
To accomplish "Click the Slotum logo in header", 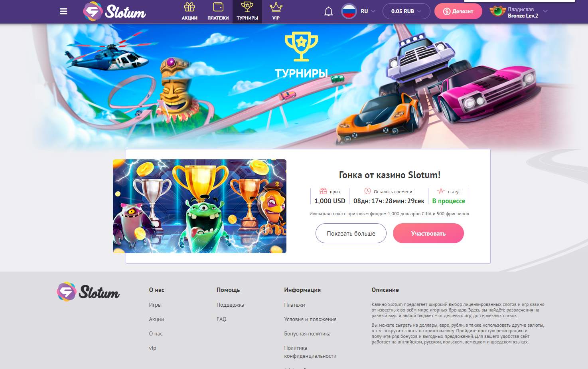I will tap(114, 12).
